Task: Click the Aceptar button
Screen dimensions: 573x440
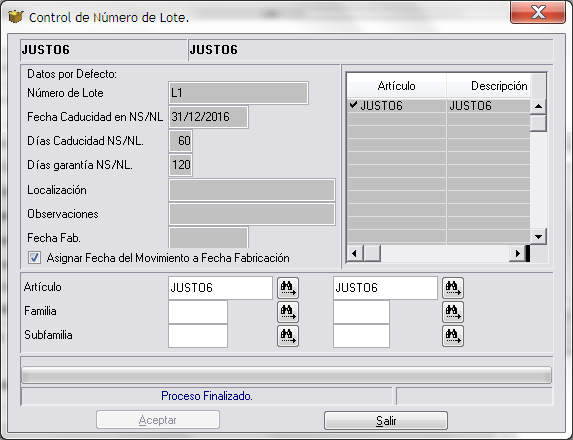Action: [158, 420]
